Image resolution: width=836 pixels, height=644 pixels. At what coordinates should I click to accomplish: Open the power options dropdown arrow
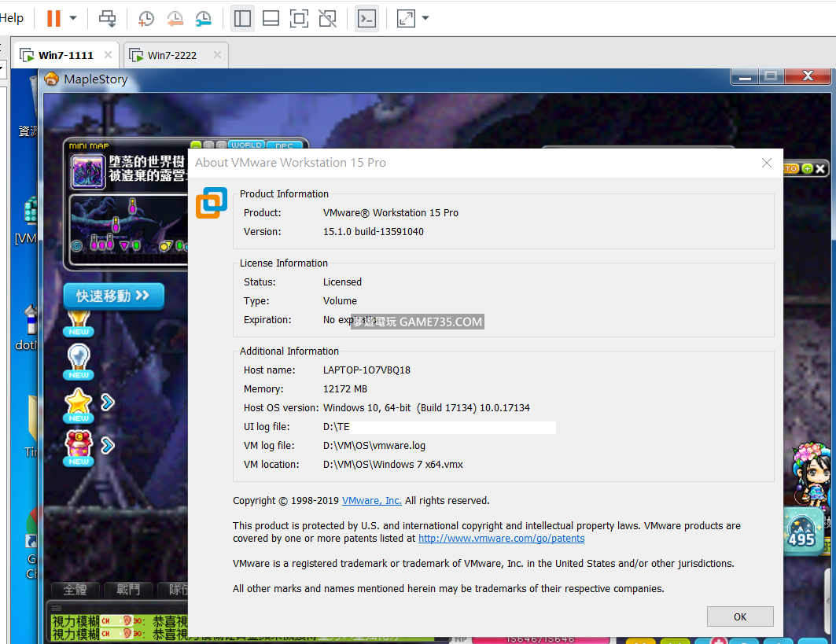tap(73, 18)
